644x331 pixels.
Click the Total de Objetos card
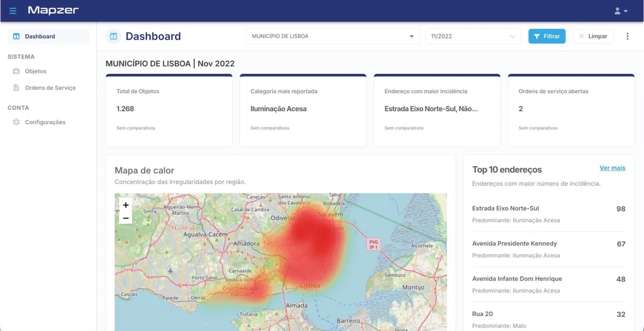(169, 111)
